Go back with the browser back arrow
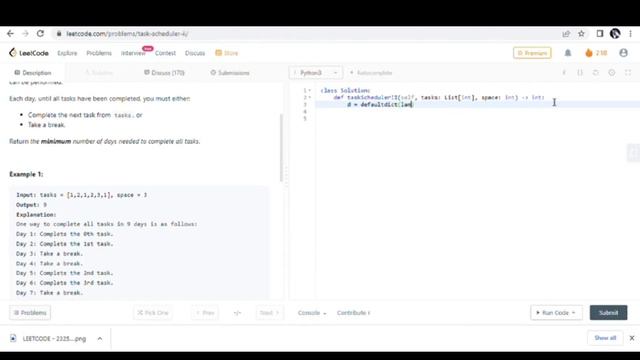This screenshot has height=360, width=640. [x=10, y=34]
